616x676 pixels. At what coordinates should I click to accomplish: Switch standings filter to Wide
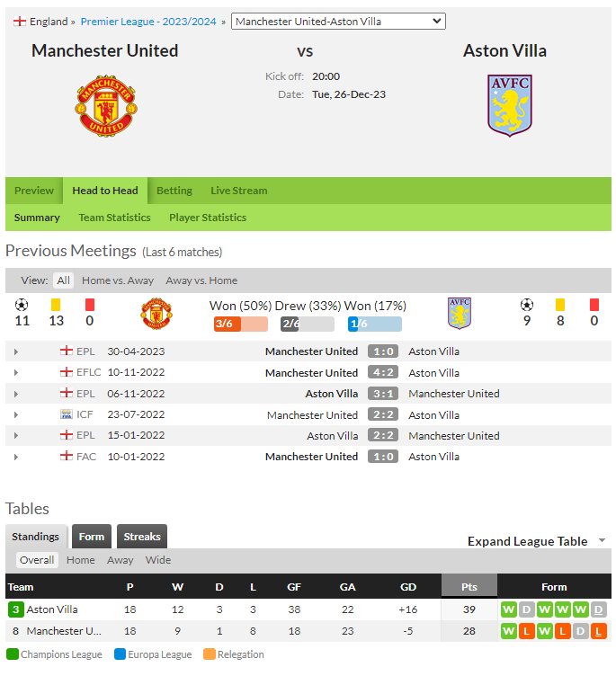(158, 560)
